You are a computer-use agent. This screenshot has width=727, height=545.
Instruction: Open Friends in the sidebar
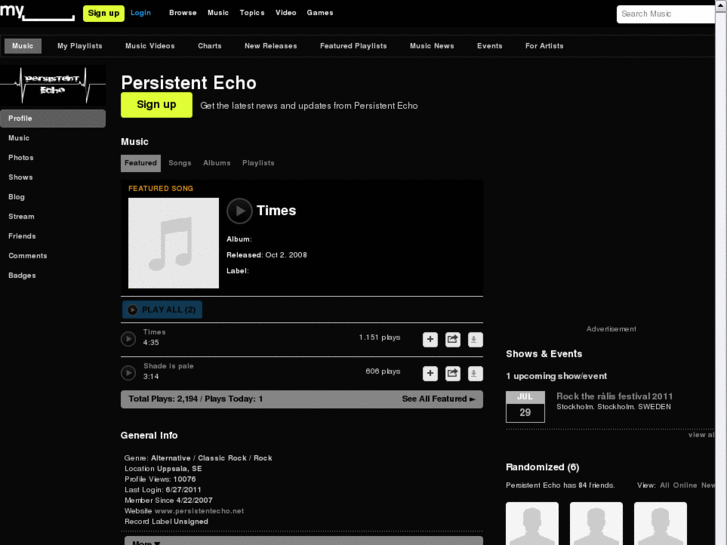point(22,236)
